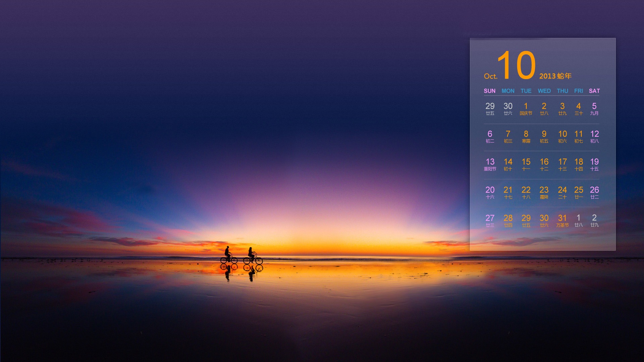
Task: Click the MON weekday header
Action: 508,91
